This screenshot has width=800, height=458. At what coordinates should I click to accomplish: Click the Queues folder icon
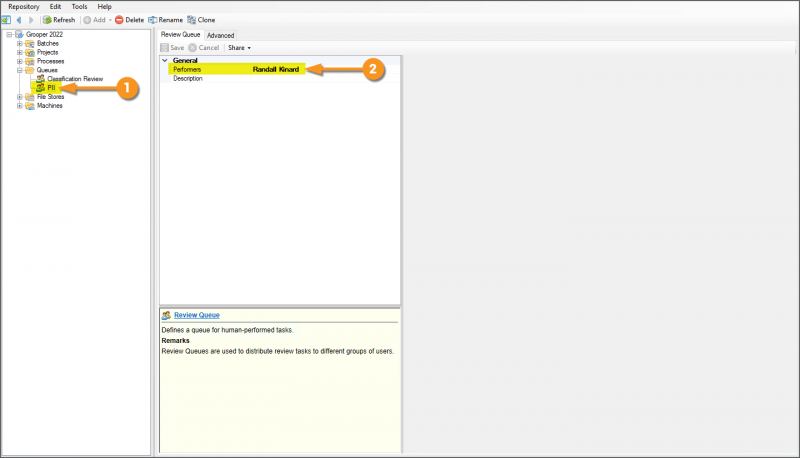click(30, 70)
